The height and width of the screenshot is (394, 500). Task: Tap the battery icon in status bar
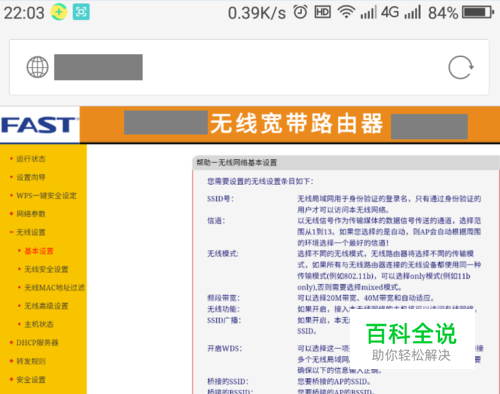[x=478, y=13]
